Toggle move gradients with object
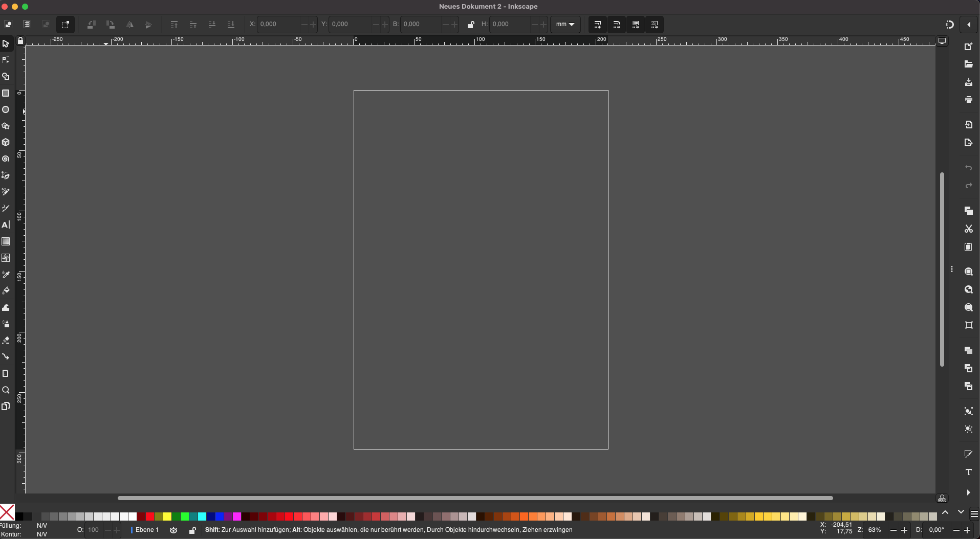This screenshot has width=980, height=539. pos(636,25)
